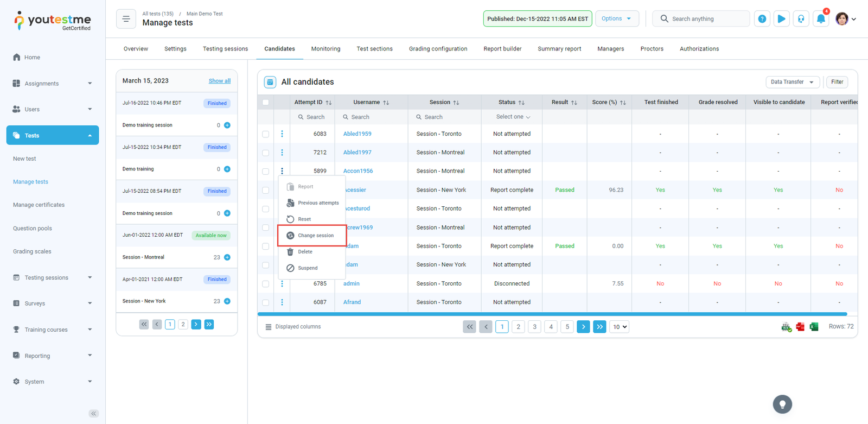Open the Data Transfer dropdown
This screenshot has height=424, width=868.
[x=792, y=82]
